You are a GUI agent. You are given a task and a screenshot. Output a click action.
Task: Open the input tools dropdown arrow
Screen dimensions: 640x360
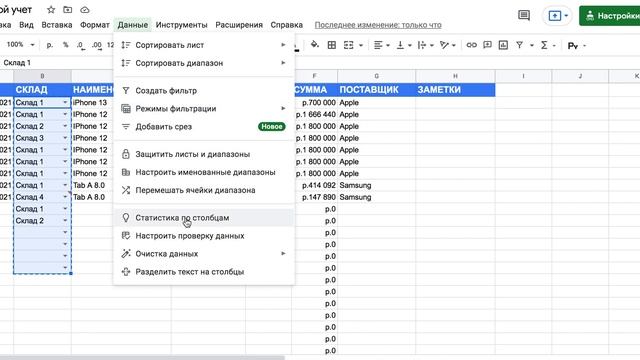point(584,45)
